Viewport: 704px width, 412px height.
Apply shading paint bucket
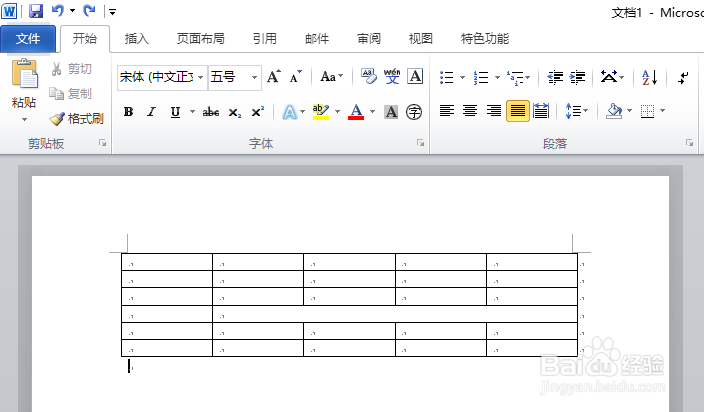[x=614, y=111]
